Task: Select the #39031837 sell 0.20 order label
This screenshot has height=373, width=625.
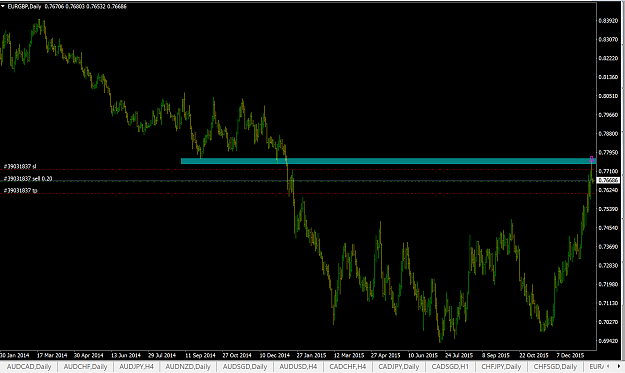Action: pyautogui.click(x=28, y=179)
